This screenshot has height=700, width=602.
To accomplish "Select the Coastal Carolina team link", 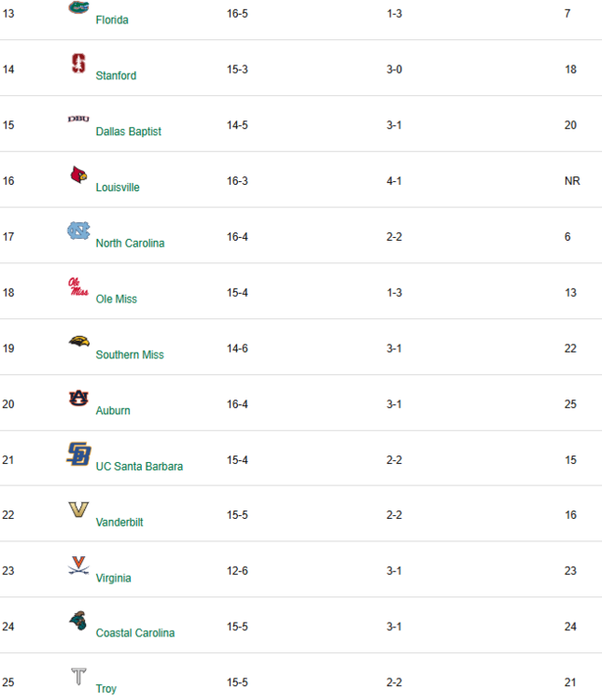I will coord(134,633).
